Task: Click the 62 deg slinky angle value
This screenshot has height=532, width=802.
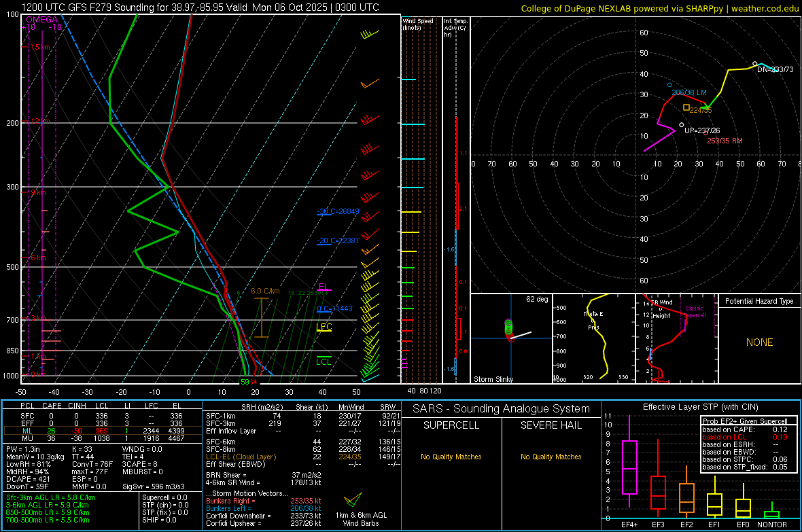Action: tap(537, 299)
